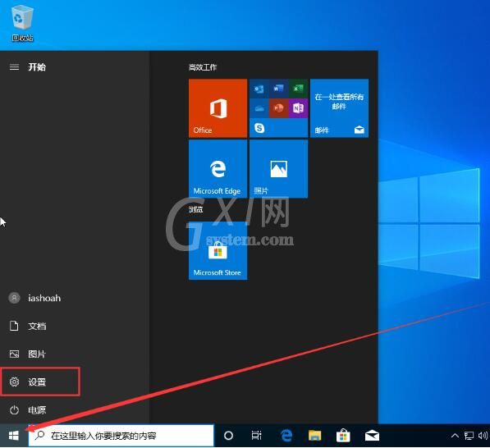Launch Edge from the taskbar
Viewport: 490px width, 448px height.
click(286, 436)
